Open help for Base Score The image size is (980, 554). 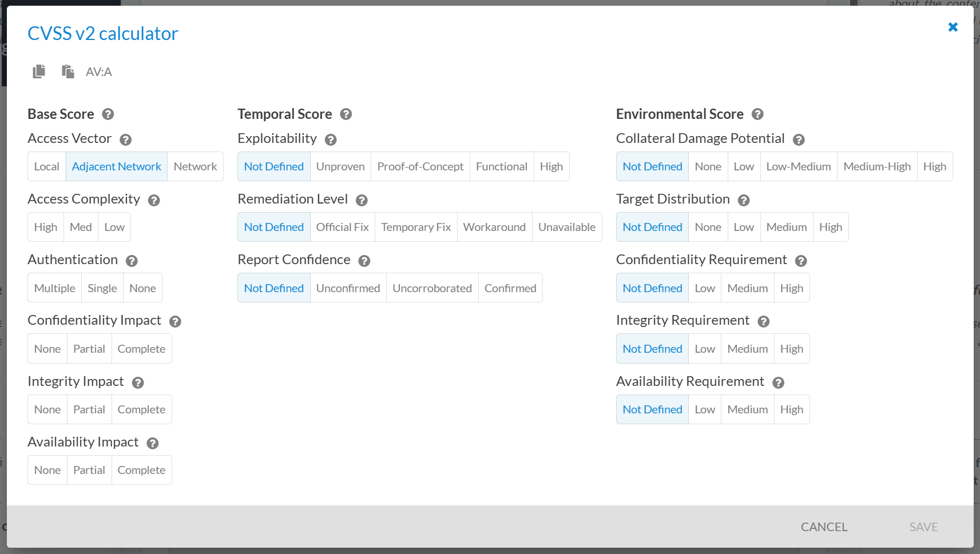pos(108,114)
